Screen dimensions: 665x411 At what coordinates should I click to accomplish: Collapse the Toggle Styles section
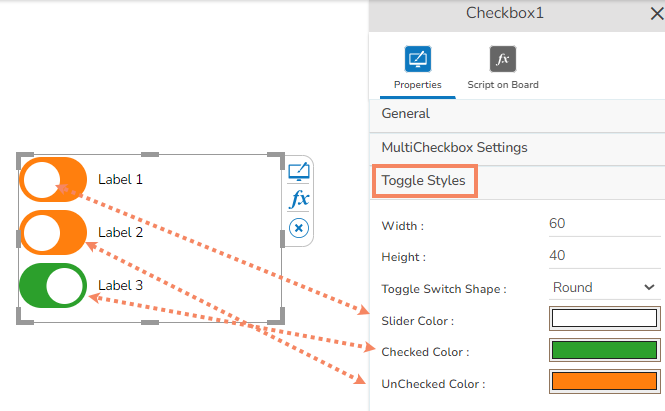tap(424, 182)
